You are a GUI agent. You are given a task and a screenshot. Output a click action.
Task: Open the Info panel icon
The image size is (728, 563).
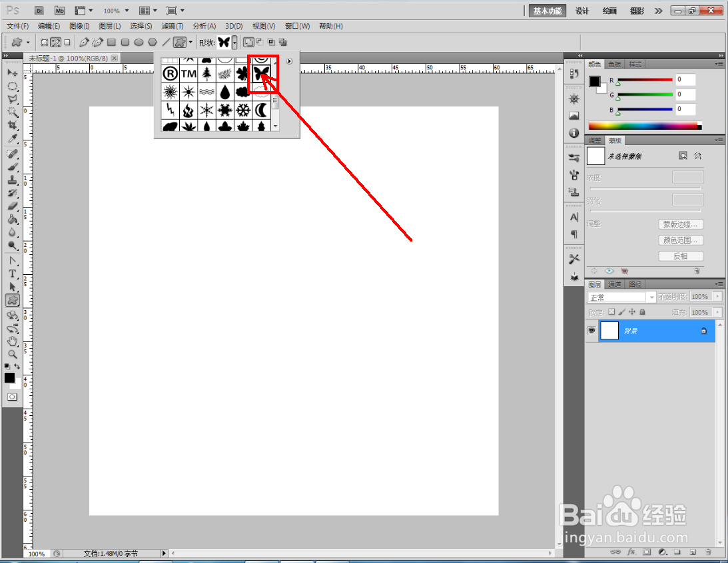coord(574,133)
